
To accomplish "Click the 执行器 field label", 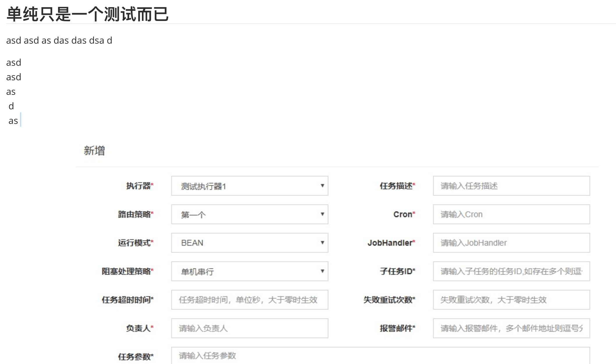I will coord(138,186).
